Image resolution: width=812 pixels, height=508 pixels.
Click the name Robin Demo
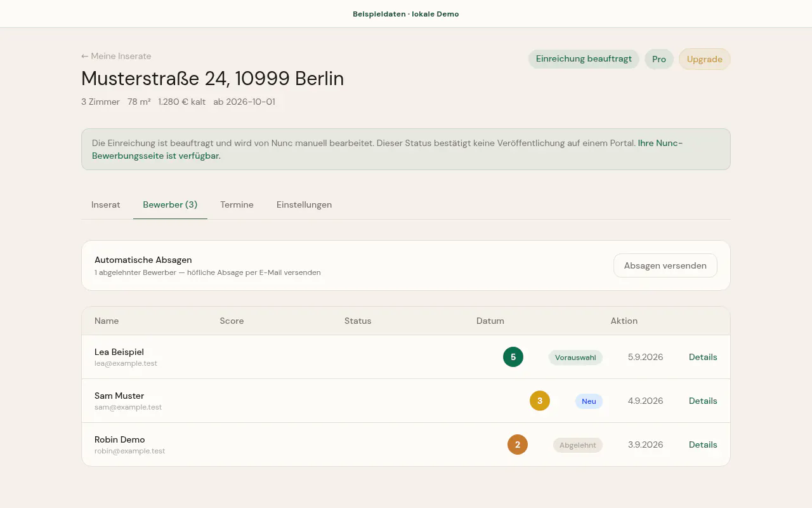click(120, 439)
